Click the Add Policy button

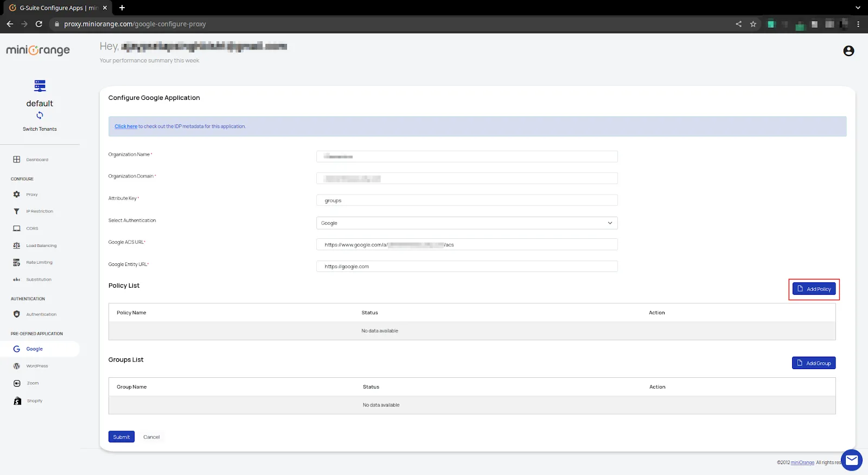tap(814, 289)
